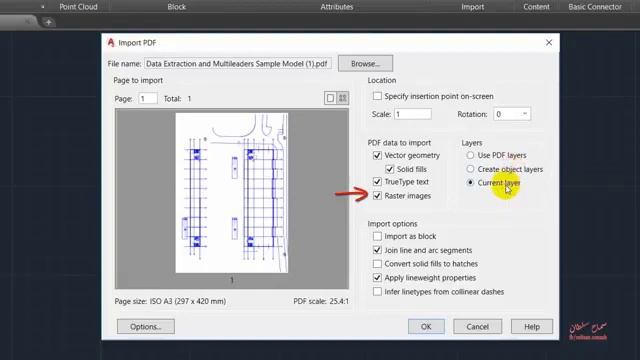Screen dimensions: 640x360
Task: Open the Attributes ribbon panel
Action: 337,7
